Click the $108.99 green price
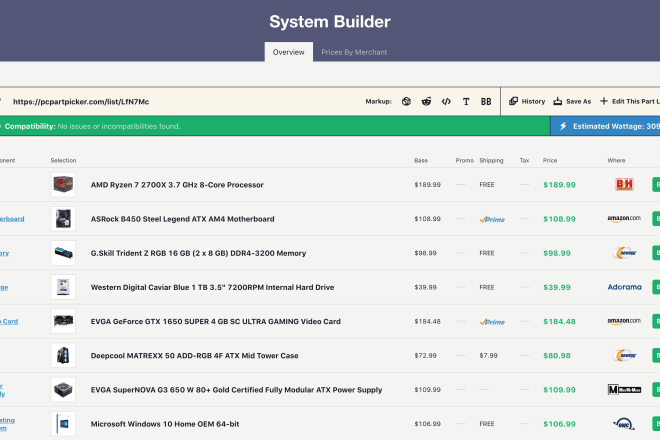Image resolution: width=660 pixels, height=440 pixels. (x=559, y=219)
